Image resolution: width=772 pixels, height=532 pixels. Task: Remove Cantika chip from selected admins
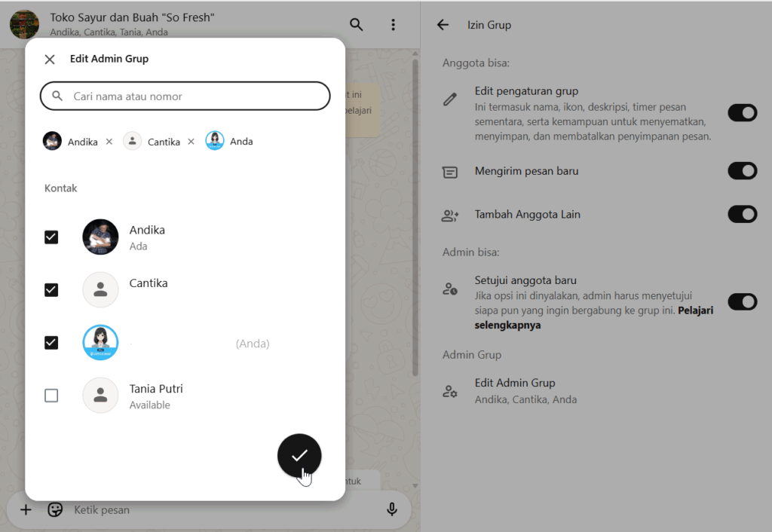191,142
